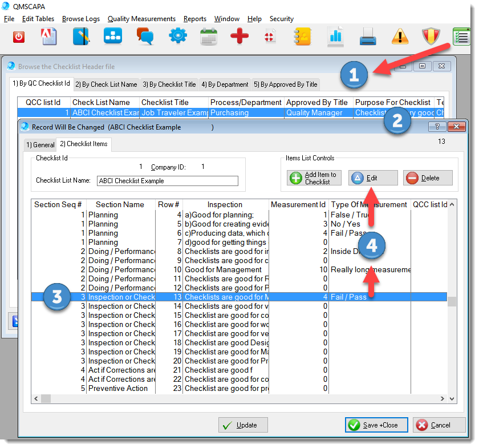Open the Quality Measurements menu

(x=141, y=19)
